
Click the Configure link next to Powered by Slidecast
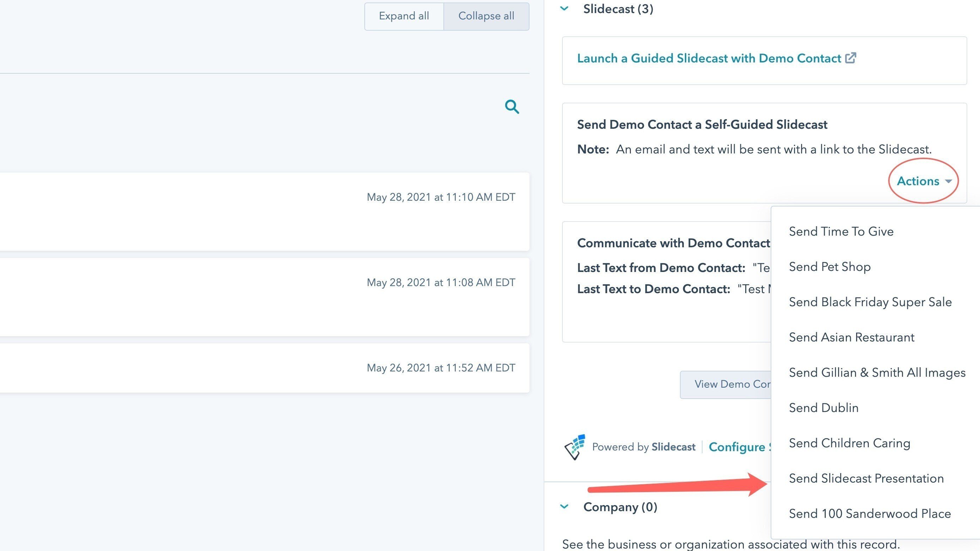pyautogui.click(x=737, y=447)
